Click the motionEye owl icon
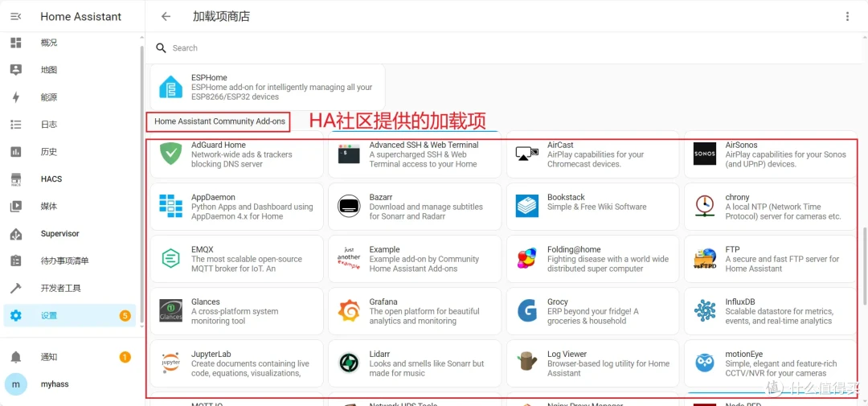The image size is (868, 406). coord(705,363)
